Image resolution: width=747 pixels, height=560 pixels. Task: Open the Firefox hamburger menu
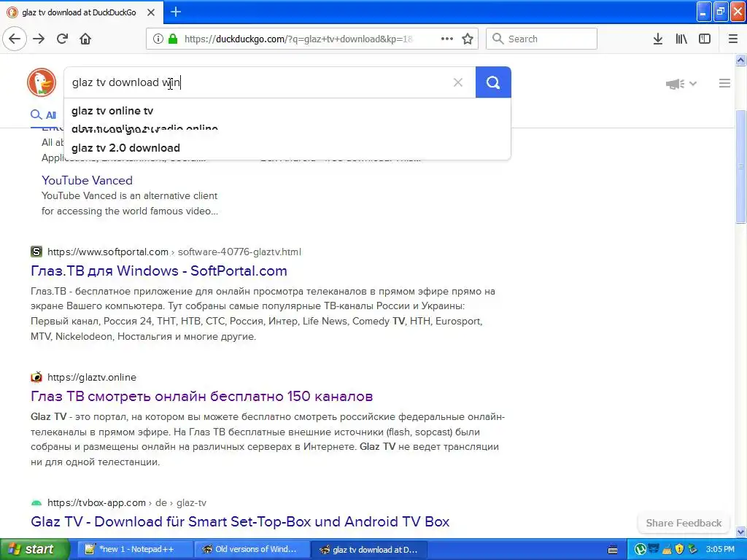733,39
